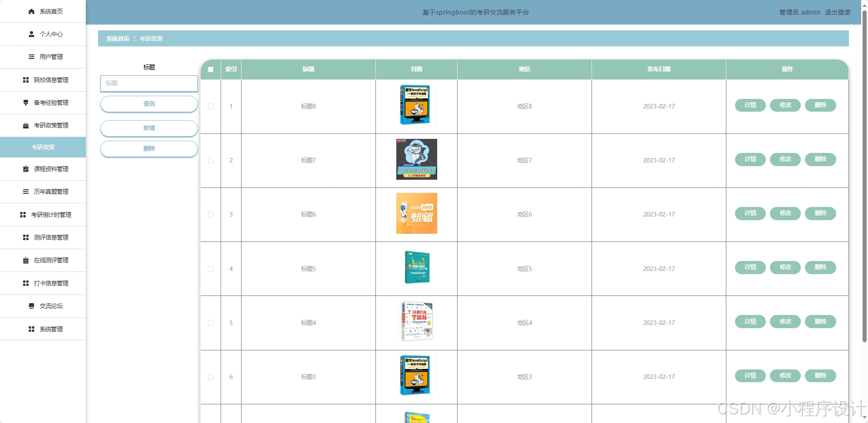Expand the 历年真题管理 sidebar menu
The image size is (868, 423).
[x=43, y=192]
